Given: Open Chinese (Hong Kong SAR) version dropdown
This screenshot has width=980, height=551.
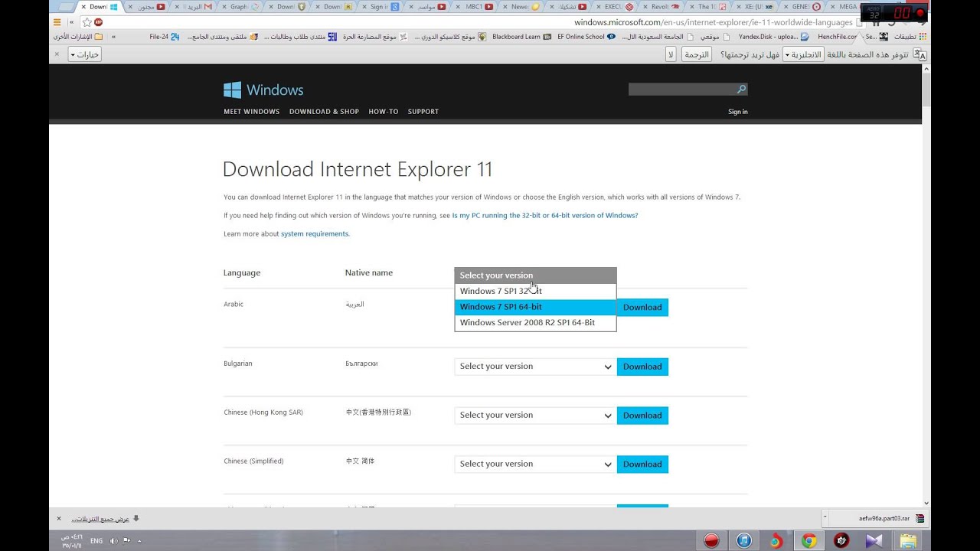Looking at the screenshot, I should [x=535, y=416].
